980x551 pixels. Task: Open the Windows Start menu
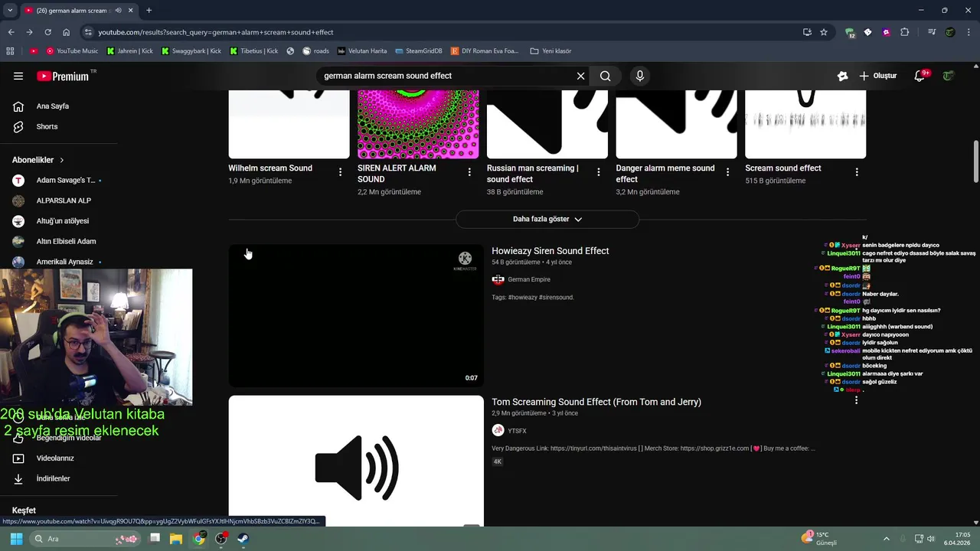16,539
